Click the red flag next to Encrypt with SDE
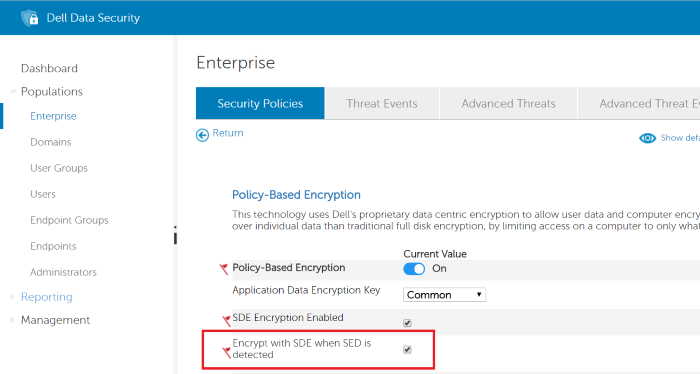Screen dimensions: 700x374 click(x=227, y=353)
